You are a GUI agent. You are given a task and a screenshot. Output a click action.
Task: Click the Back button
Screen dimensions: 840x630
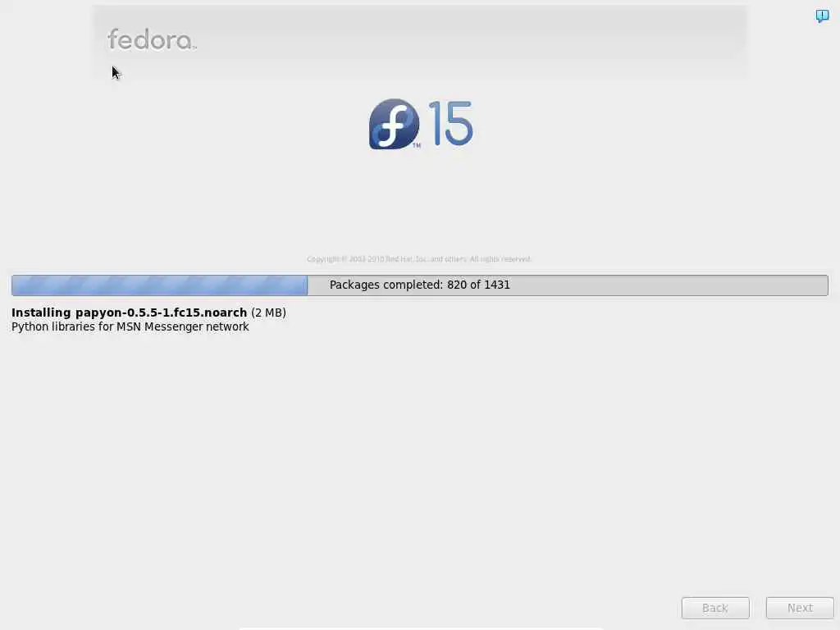tap(715, 608)
